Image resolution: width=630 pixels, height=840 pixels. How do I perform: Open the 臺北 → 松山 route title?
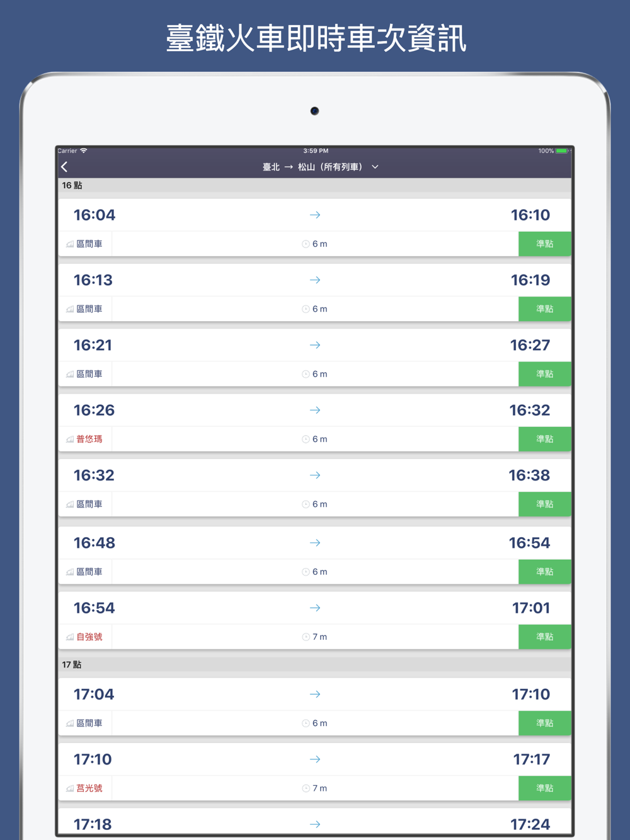click(312, 167)
